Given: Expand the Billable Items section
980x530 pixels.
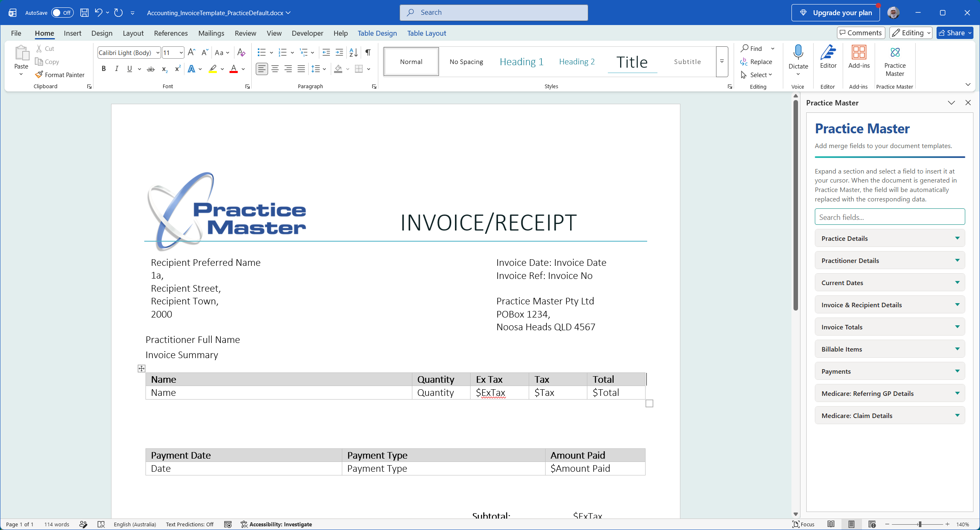Looking at the screenshot, I should point(889,349).
